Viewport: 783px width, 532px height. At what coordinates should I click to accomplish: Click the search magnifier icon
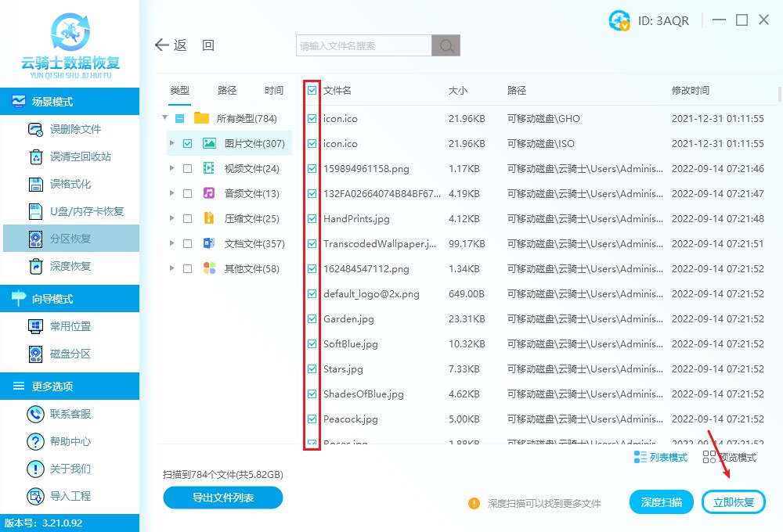[x=446, y=45]
